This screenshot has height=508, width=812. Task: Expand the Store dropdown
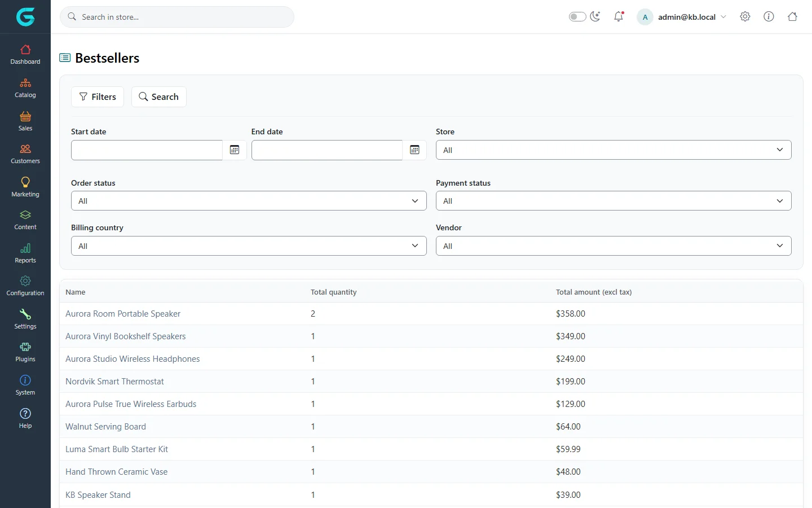tap(614, 150)
